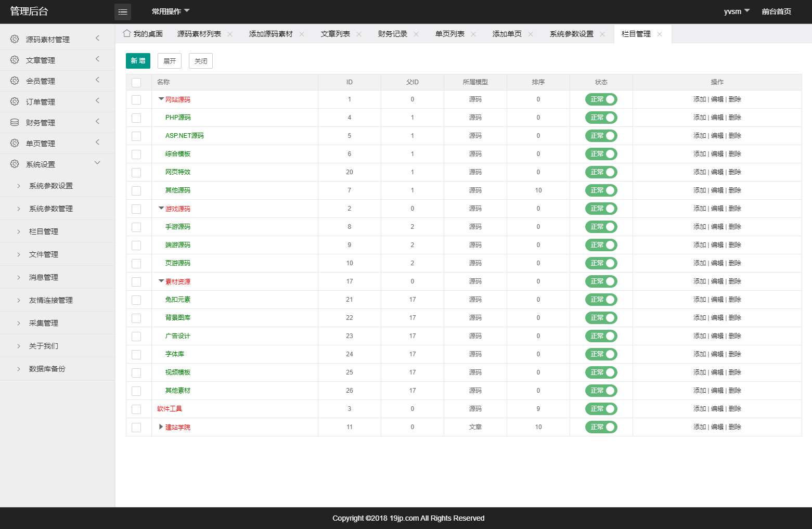Click the gear icon beside 源码素材管理

click(15, 39)
